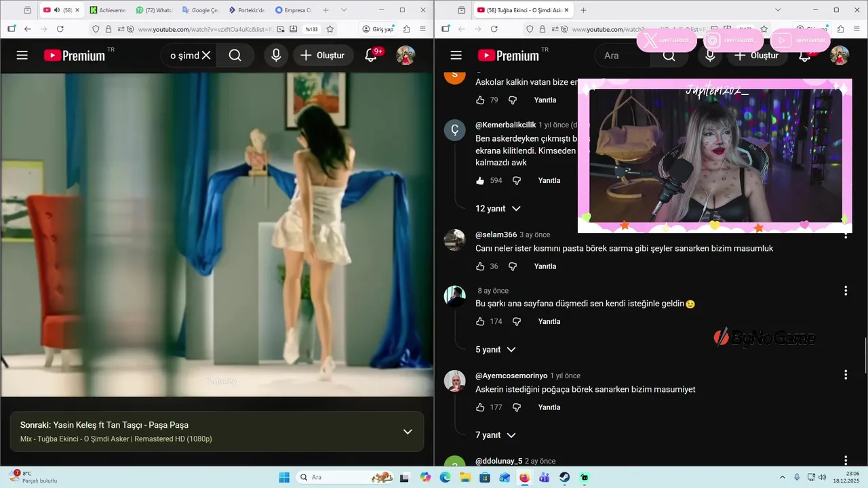Reload page in left browser window
868x488 pixels.
(x=60, y=29)
